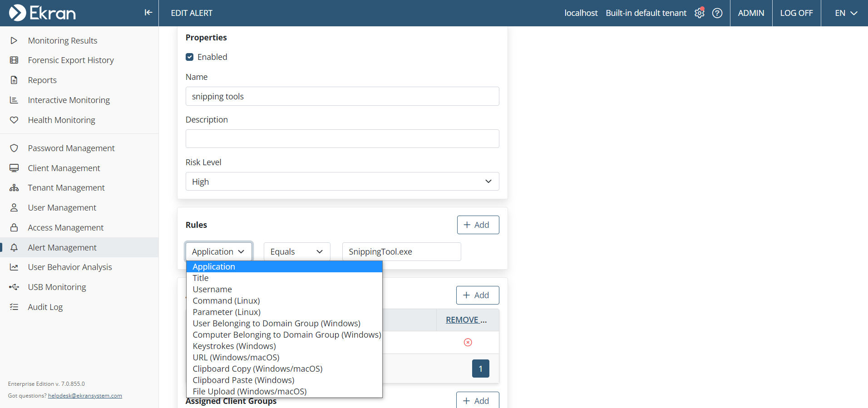
Task: Click the SnippingTool.exe value field
Action: [x=401, y=251]
